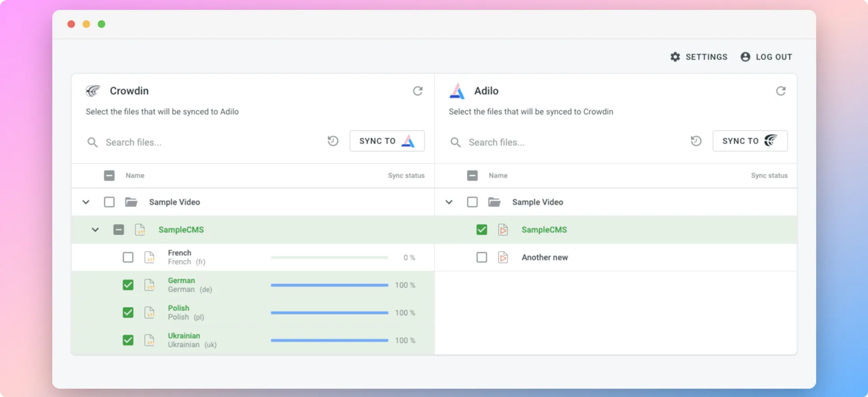This screenshot has height=397, width=868.
Task: Check Crowdin Sample Video folder checkbox
Action: click(x=109, y=202)
